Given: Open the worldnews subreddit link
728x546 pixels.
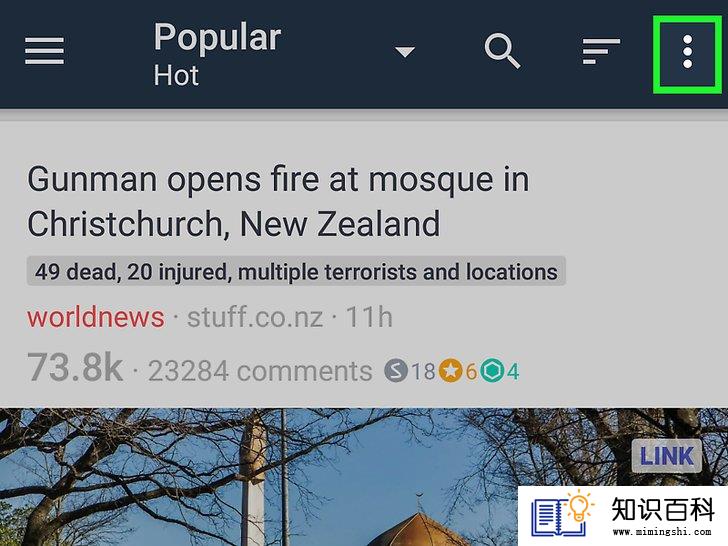Looking at the screenshot, I should (x=96, y=317).
